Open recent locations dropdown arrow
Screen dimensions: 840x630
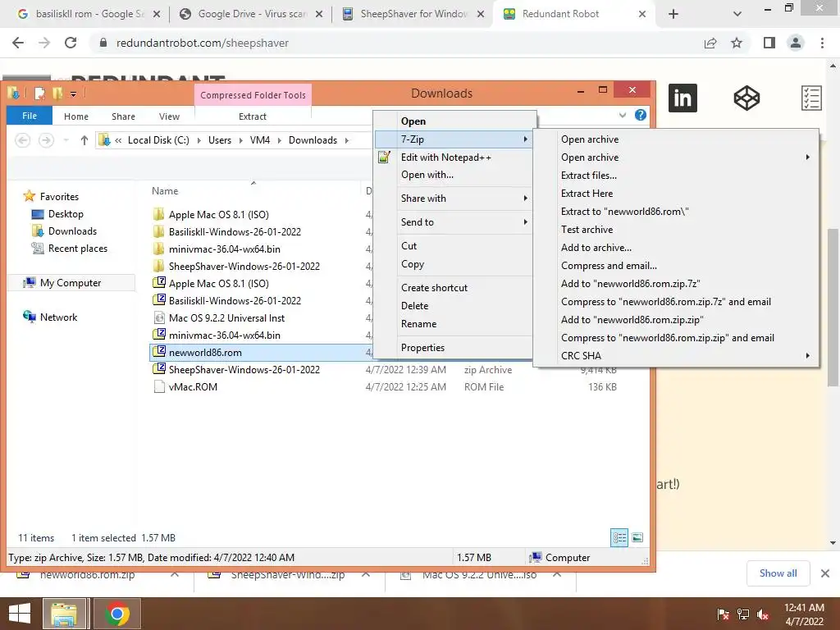pos(66,140)
